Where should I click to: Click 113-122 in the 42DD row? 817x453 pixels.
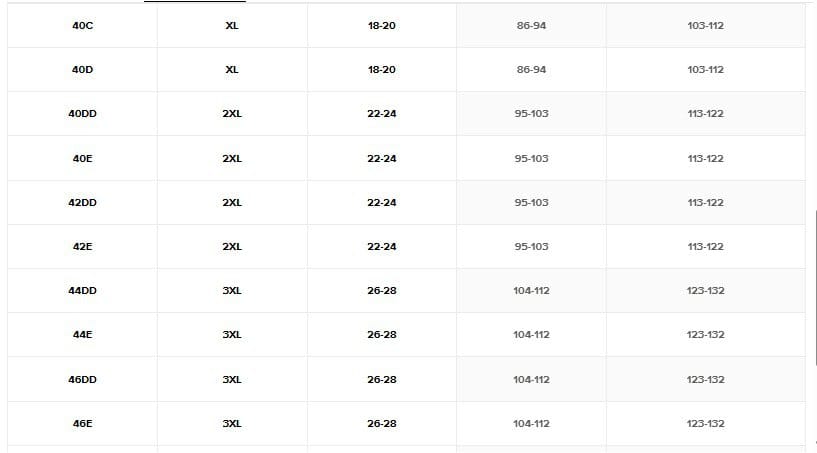pyautogui.click(x=705, y=202)
